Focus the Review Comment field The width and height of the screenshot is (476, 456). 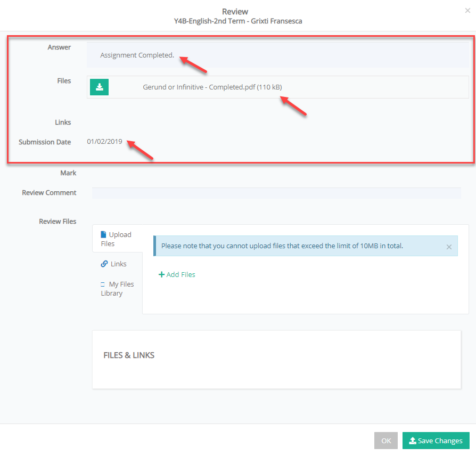[x=276, y=193]
